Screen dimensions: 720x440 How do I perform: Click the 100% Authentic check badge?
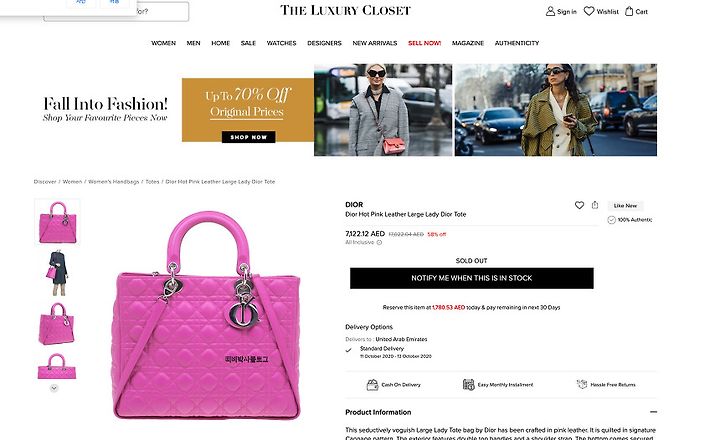(611, 220)
